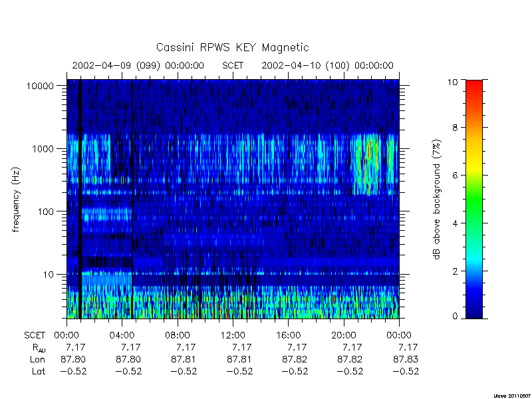Click the "Lon" row label
This screenshot has height=399, width=532.
point(37,359)
